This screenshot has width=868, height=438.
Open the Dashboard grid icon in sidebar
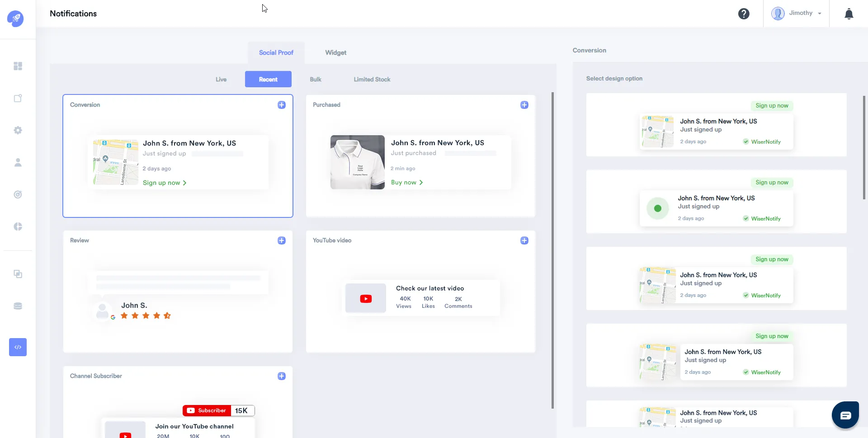pos(18,66)
